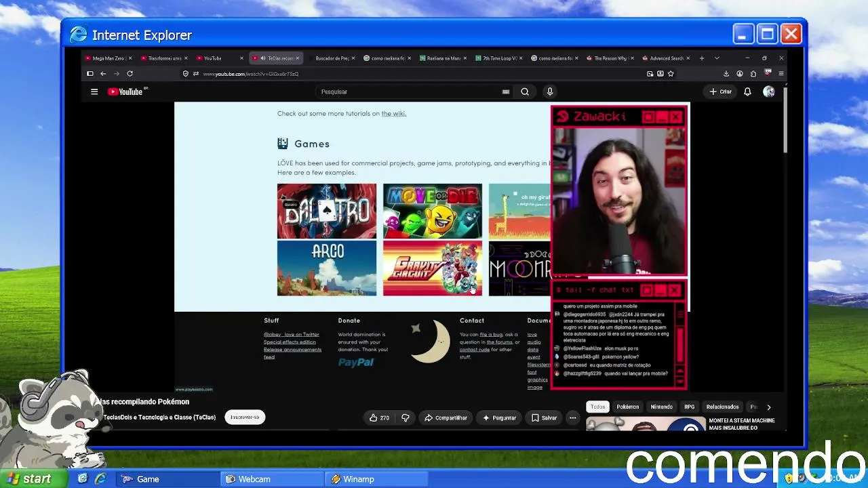
Task: Switch to the '7th Time Loop' tab
Action: [497, 58]
